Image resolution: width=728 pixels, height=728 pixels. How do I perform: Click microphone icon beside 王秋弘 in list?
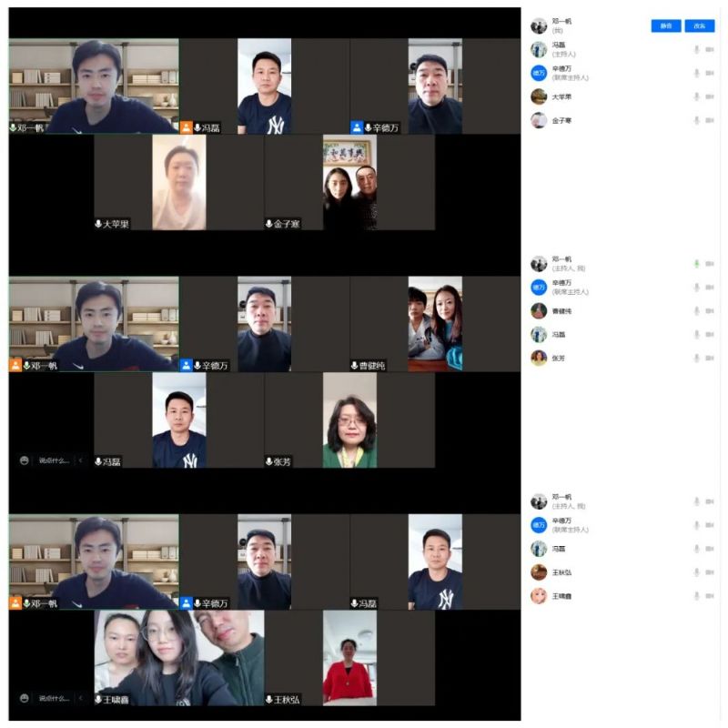pyautogui.click(x=696, y=572)
